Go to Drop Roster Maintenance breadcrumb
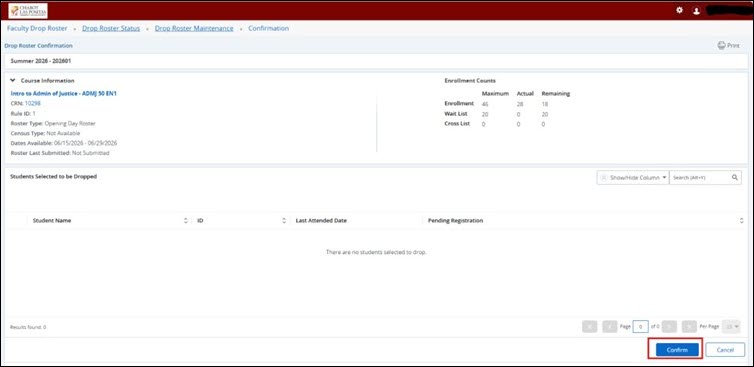This screenshot has height=367, width=754. pyautogui.click(x=194, y=28)
